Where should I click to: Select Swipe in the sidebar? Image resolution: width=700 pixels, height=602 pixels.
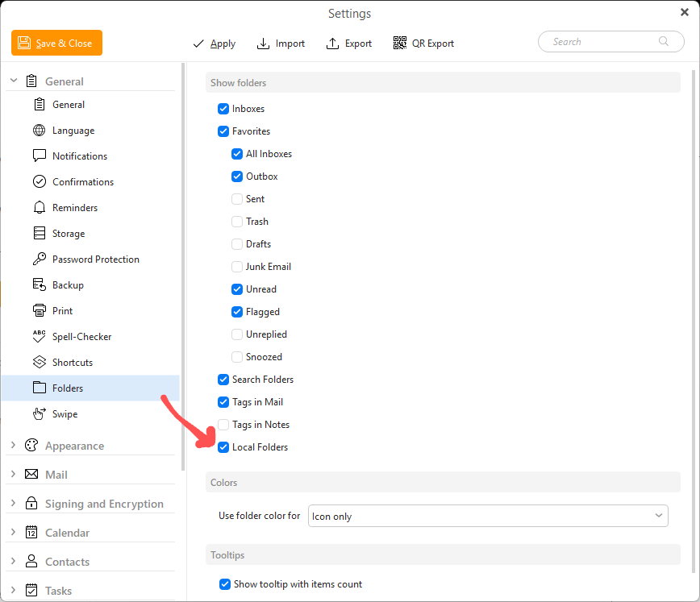[90, 413]
